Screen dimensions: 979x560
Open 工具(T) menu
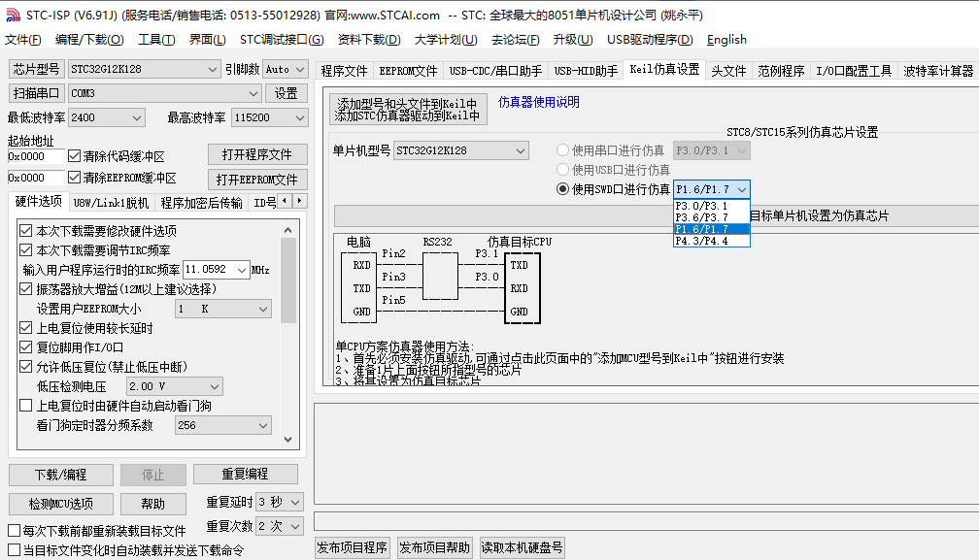[156, 40]
